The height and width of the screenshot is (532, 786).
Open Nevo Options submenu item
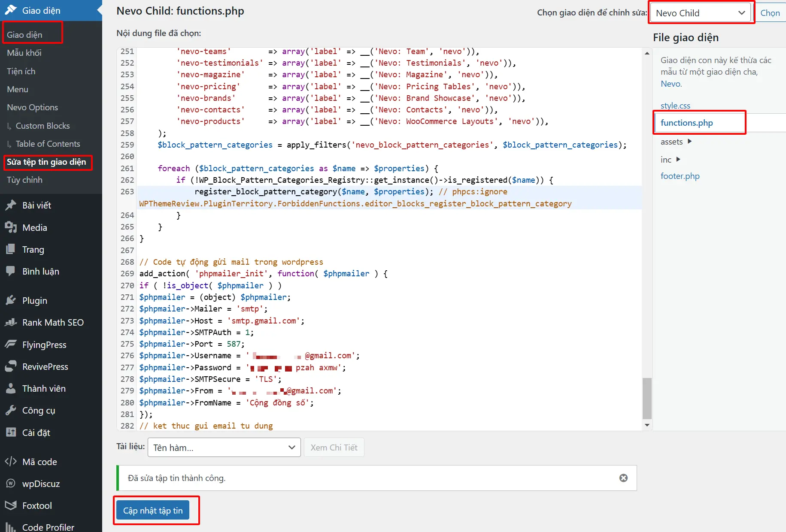32,107
